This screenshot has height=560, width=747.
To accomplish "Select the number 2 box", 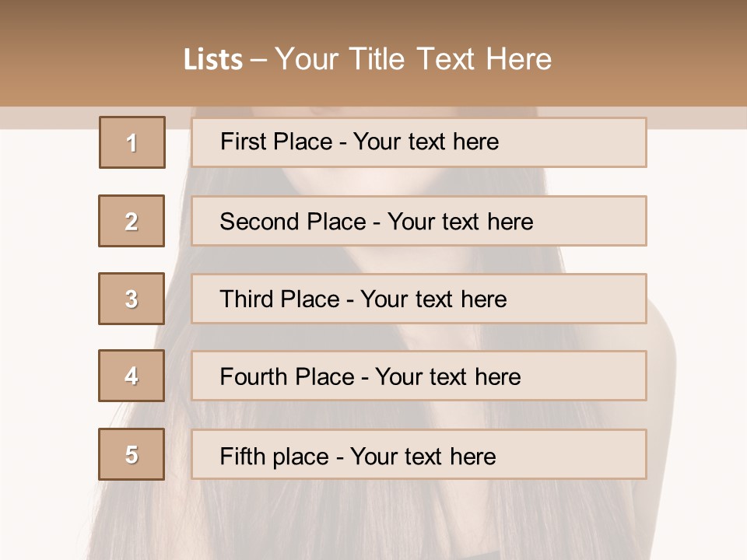I will (x=132, y=222).
